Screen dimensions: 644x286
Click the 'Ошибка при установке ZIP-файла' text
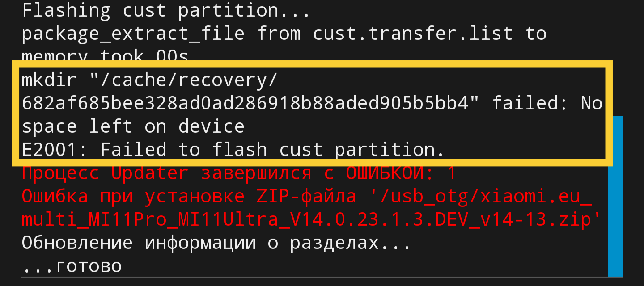[189, 197]
